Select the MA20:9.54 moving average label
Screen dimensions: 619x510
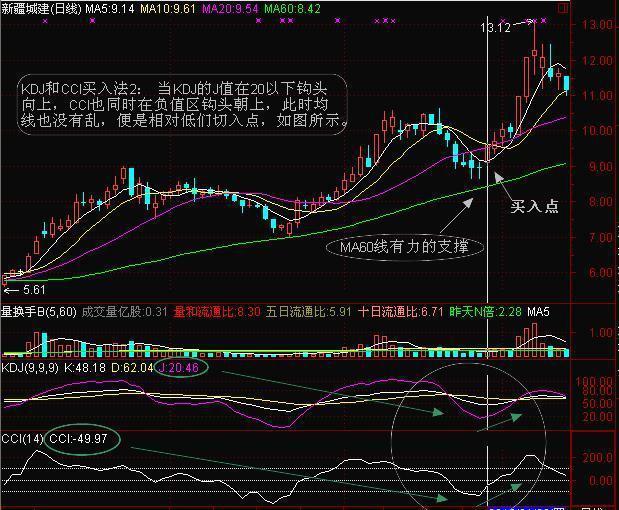pos(230,9)
